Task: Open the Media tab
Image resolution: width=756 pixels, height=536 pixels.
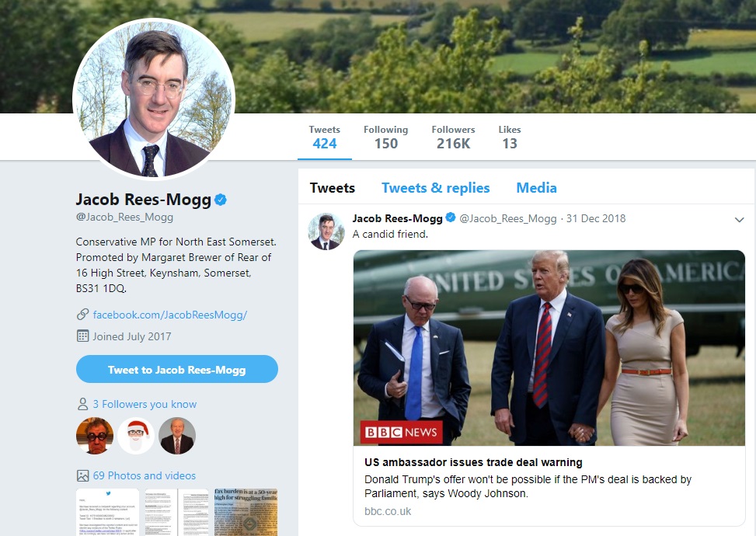Action: click(536, 188)
